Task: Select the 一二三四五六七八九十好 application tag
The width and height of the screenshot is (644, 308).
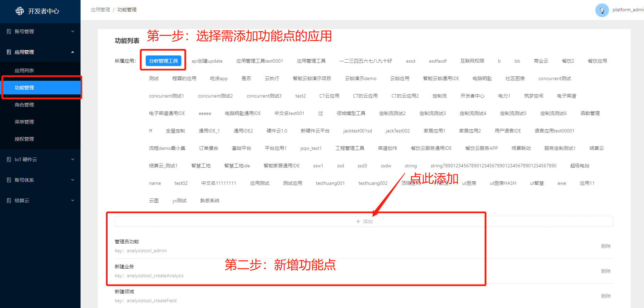Action: tap(366, 61)
